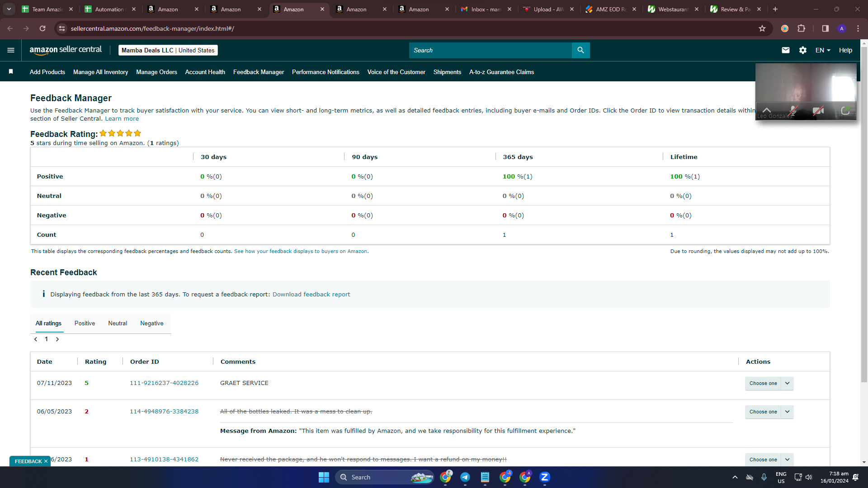
Task: Open Performance Notifications
Action: pyautogui.click(x=325, y=72)
